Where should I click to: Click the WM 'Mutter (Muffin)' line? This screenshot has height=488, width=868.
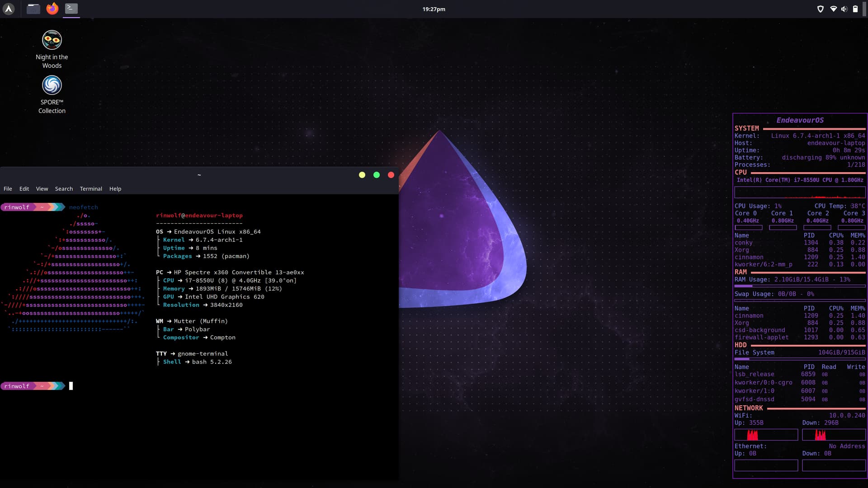(192, 321)
